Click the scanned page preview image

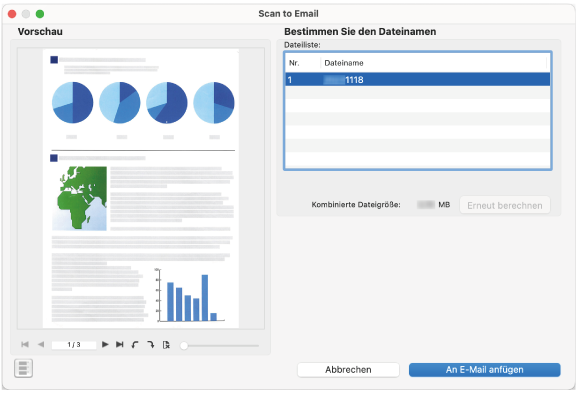click(141, 188)
